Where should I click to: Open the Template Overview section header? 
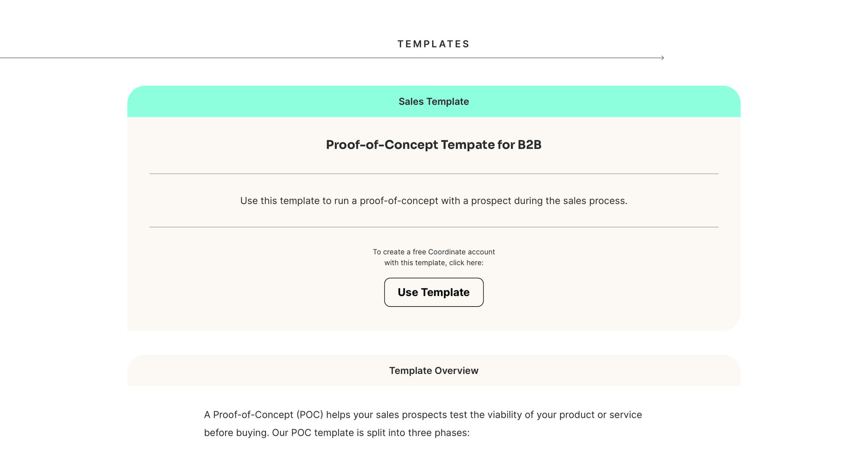click(434, 371)
